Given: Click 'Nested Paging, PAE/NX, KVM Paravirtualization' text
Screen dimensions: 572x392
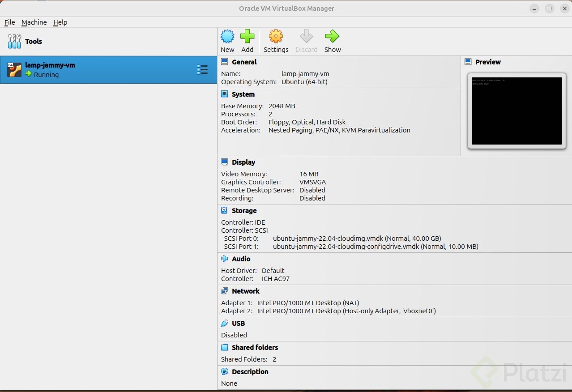Looking at the screenshot, I should (x=339, y=130).
